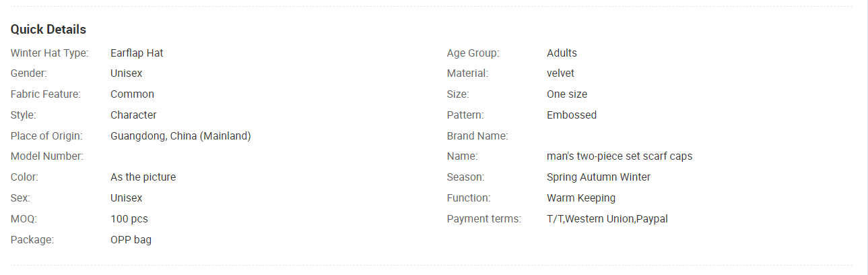The height and width of the screenshot is (275, 868).
Task: Select the Earflap Hat value text
Action: [137, 53]
